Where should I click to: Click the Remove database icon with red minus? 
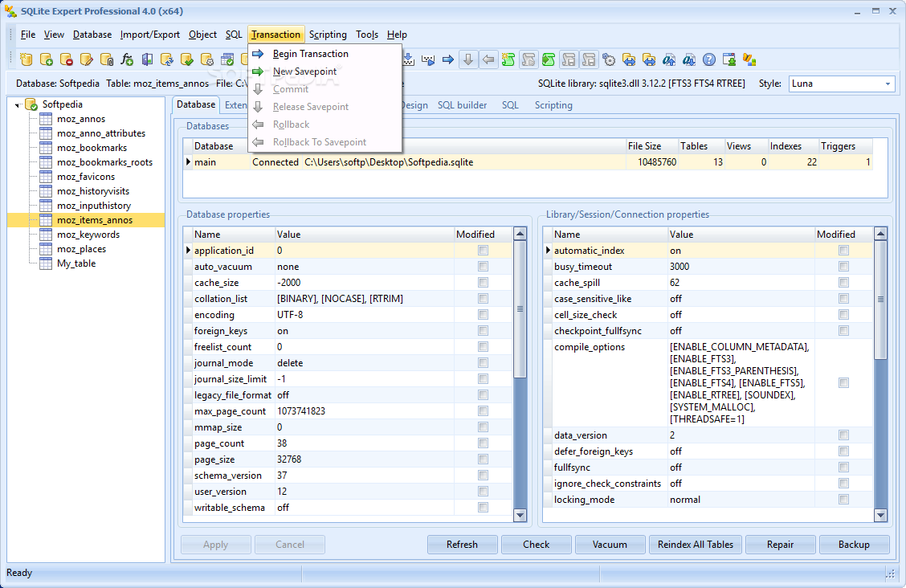point(67,59)
